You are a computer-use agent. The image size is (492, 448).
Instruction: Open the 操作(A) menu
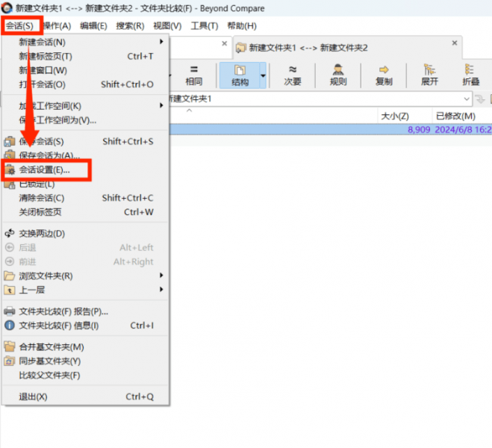coord(57,25)
